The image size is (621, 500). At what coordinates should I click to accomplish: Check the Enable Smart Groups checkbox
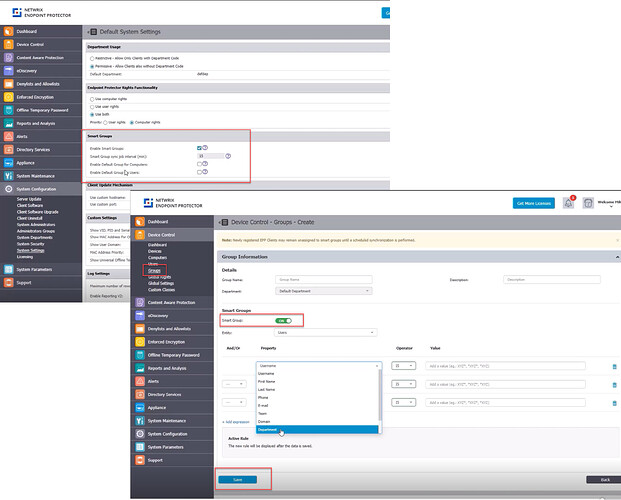200,147
